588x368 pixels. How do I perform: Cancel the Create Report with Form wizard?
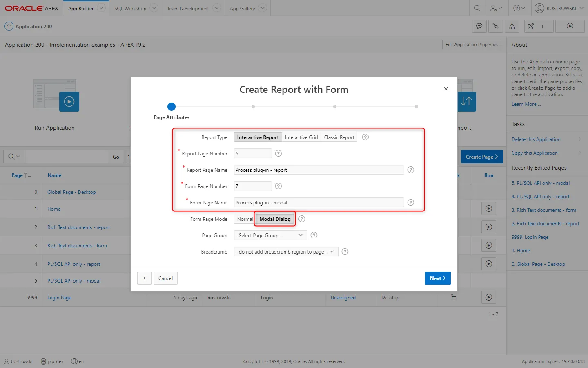[165, 278]
